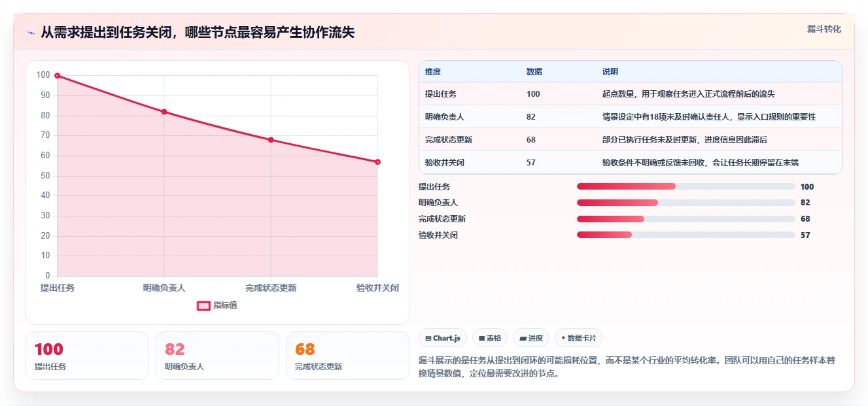This screenshot has height=406, width=868.
Task: Click the 验收并关闭 progress bar
Action: click(686, 235)
